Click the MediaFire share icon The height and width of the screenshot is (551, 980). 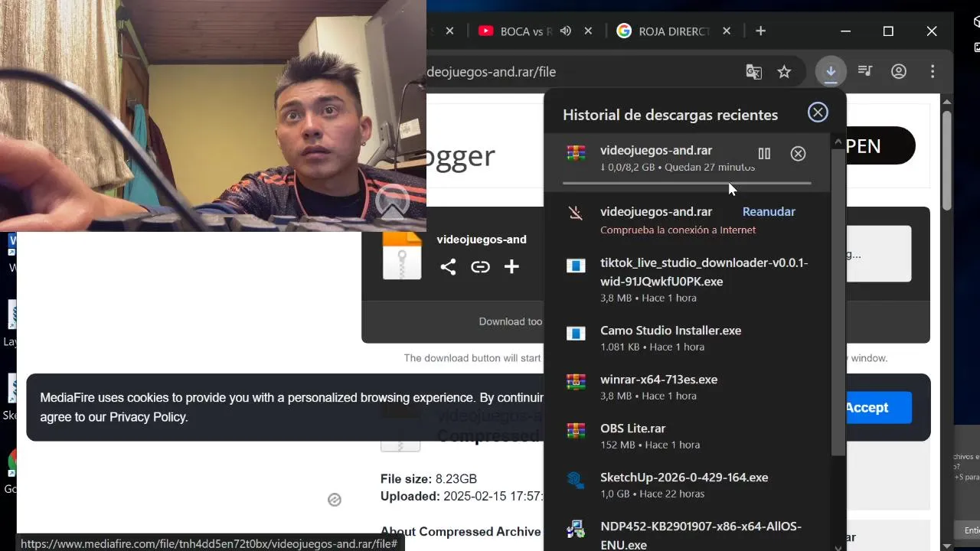click(448, 267)
